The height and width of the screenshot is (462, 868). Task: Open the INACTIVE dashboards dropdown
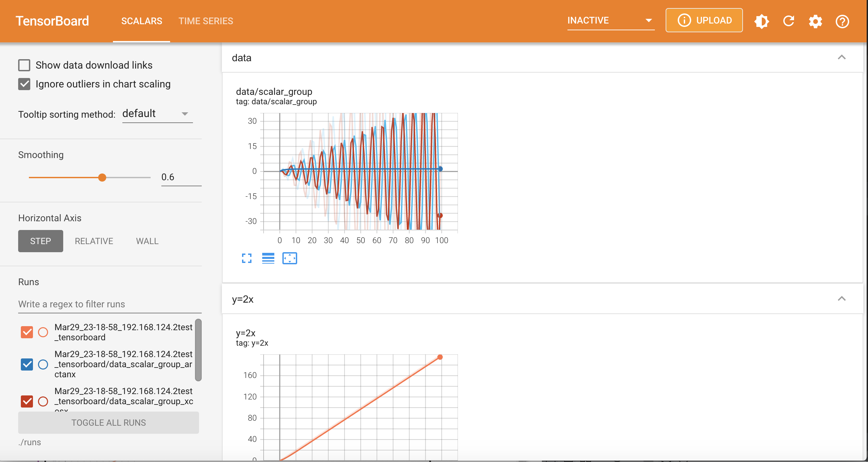(x=610, y=21)
